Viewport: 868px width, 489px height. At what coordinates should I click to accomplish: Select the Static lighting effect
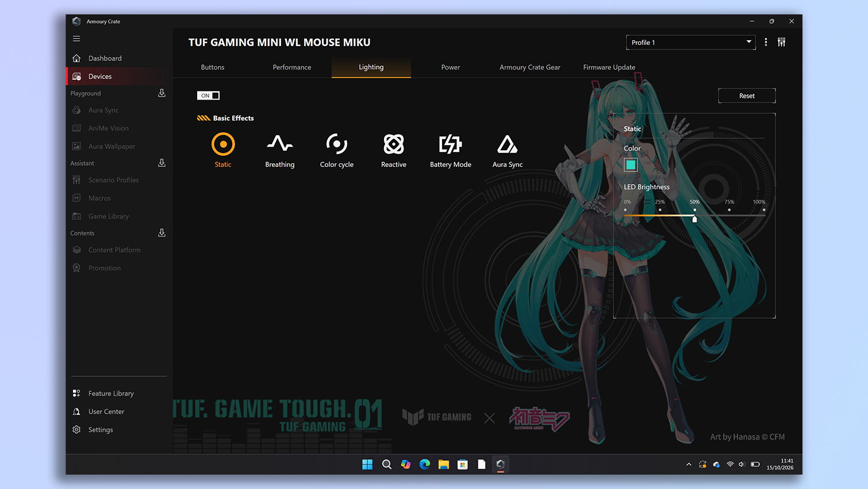click(223, 150)
